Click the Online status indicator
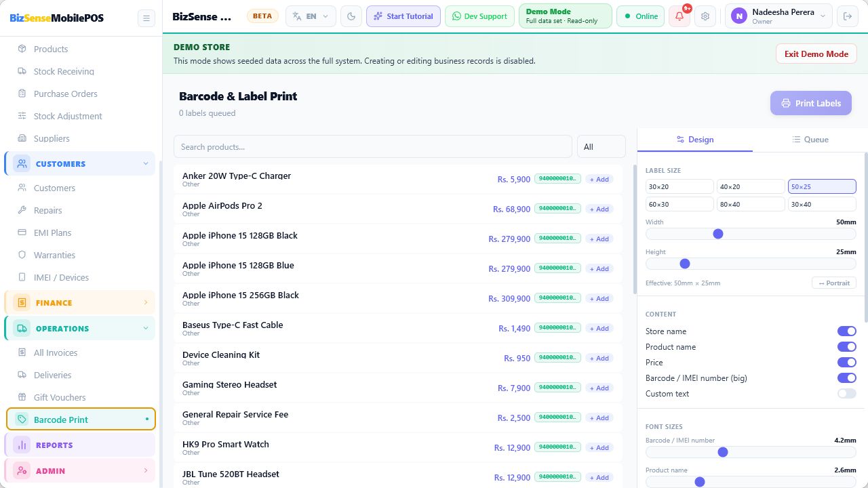Viewport: 868px width, 488px height. [641, 16]
